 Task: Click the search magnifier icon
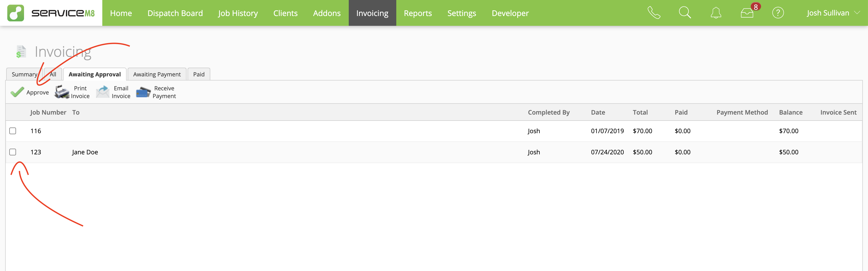pos(685,13)
